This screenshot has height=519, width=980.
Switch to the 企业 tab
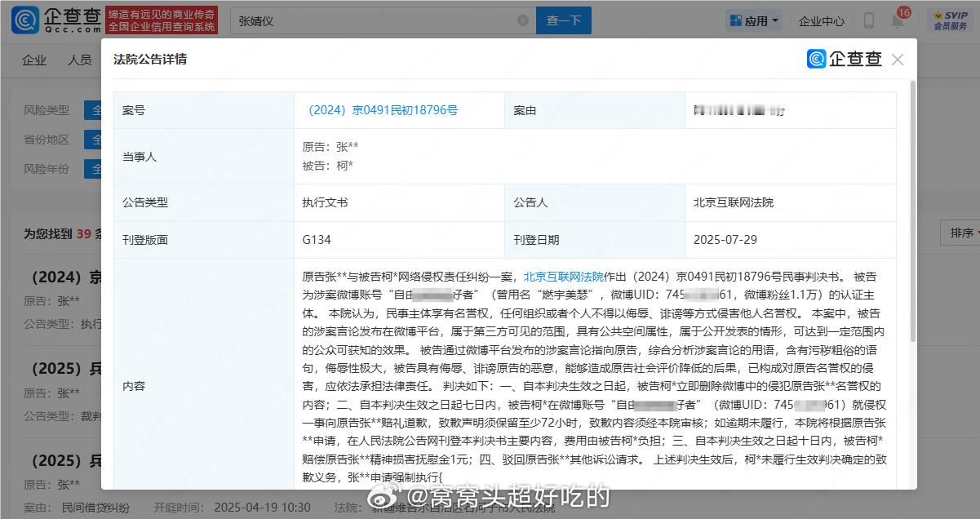[34, 60]
